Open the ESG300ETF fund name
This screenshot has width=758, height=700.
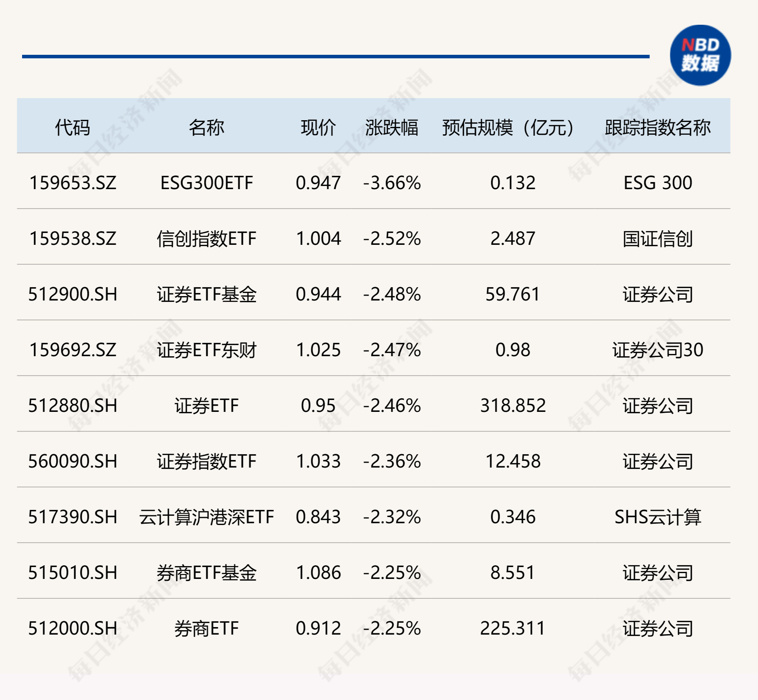206,183
